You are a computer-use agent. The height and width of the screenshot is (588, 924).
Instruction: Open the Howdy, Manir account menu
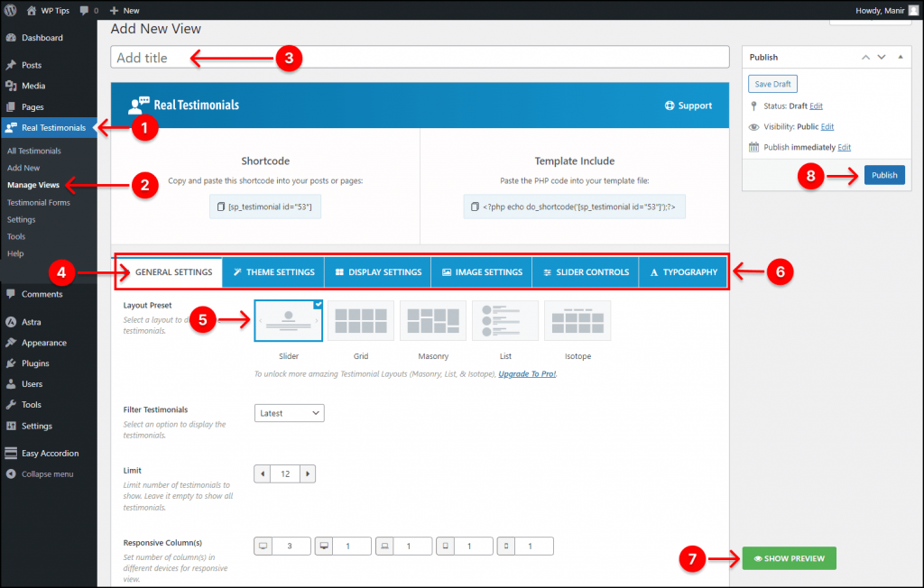pos(887,10)
